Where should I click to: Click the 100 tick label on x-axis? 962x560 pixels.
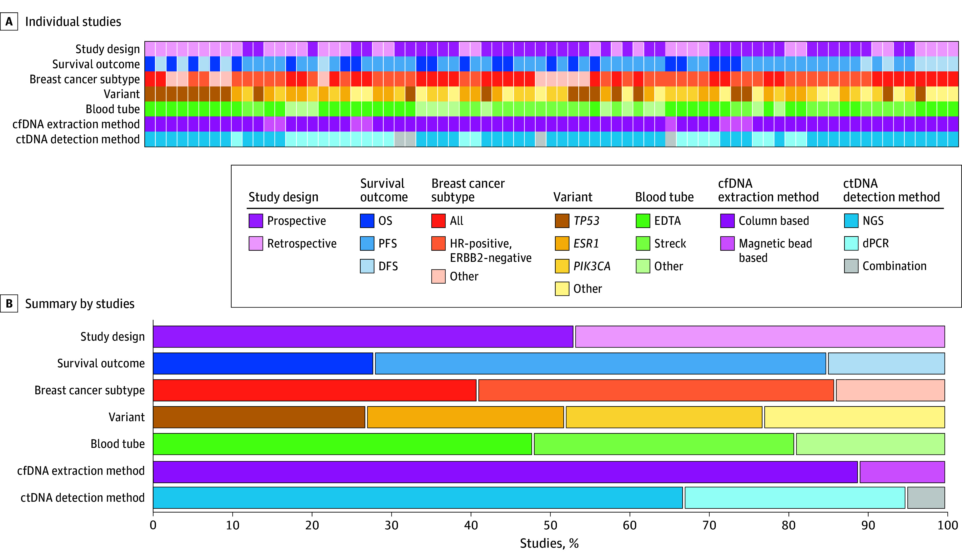(947, 525)
